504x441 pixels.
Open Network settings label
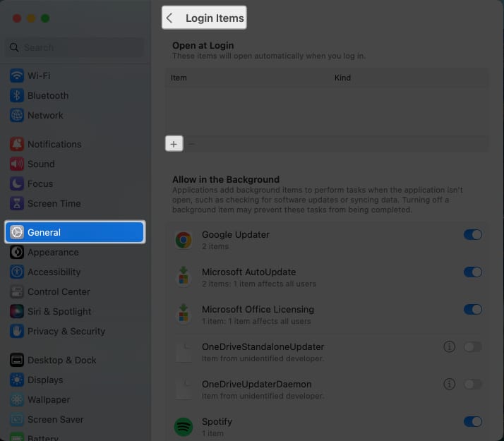[x=45, y=115]
